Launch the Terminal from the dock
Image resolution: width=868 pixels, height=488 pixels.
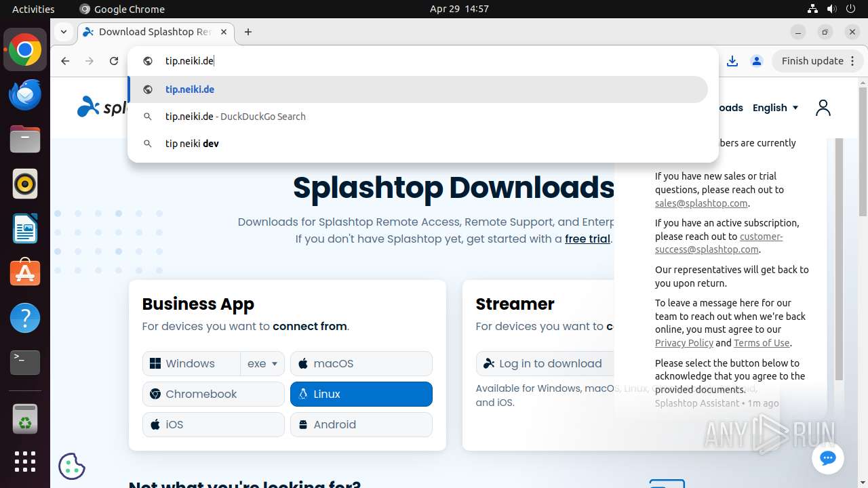coord(25,363)
